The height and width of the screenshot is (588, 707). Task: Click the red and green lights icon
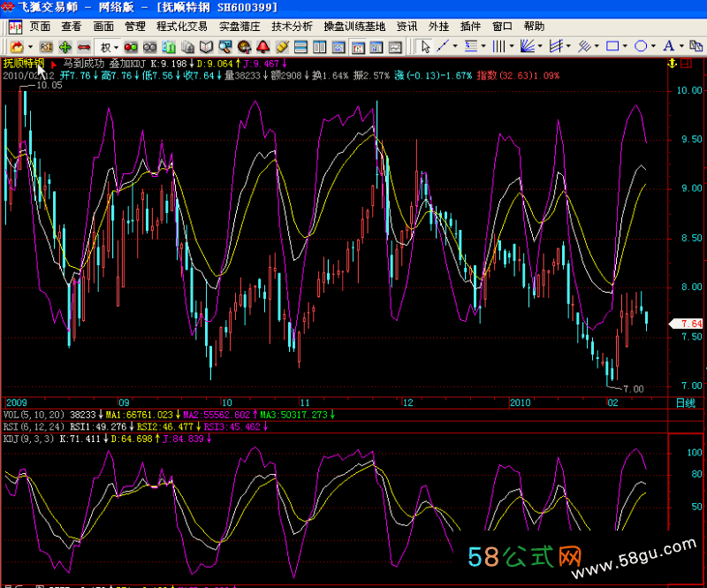(x=131, y=47)
